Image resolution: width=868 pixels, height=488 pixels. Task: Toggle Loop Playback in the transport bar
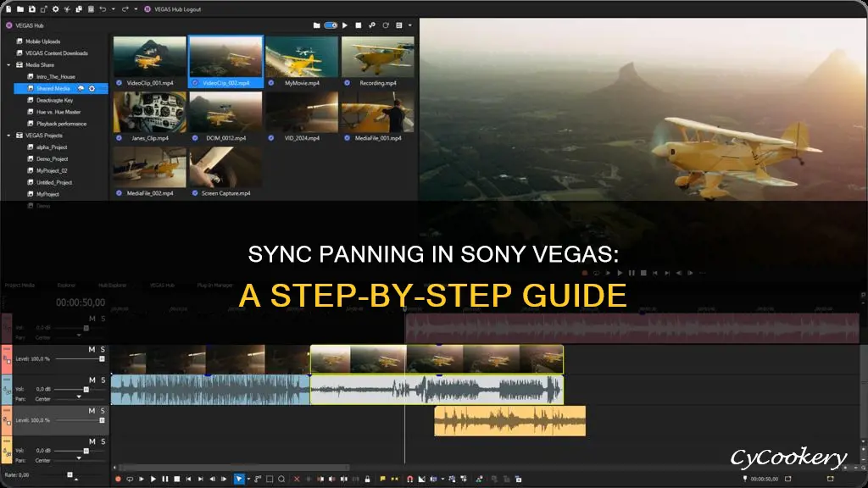pos(130,480)
